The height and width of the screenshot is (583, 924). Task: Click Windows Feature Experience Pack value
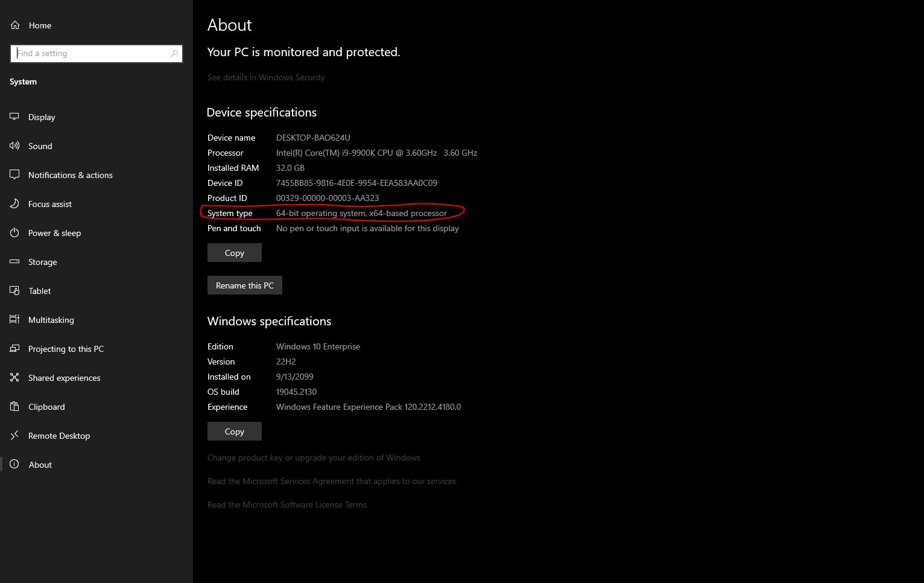coord(369,407)
